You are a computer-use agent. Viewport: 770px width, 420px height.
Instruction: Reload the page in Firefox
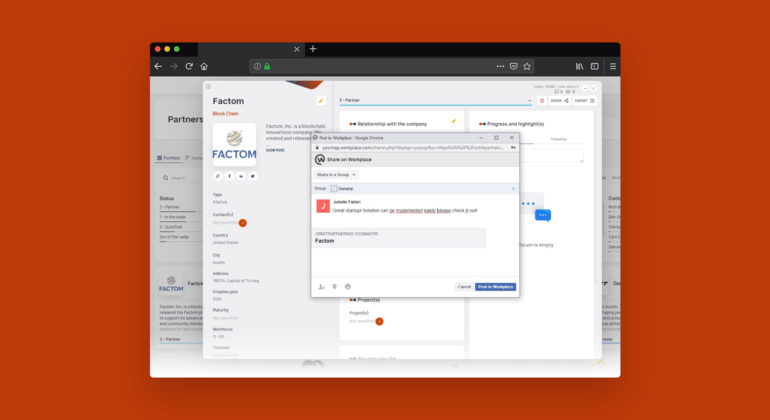(x=189, y=66)
